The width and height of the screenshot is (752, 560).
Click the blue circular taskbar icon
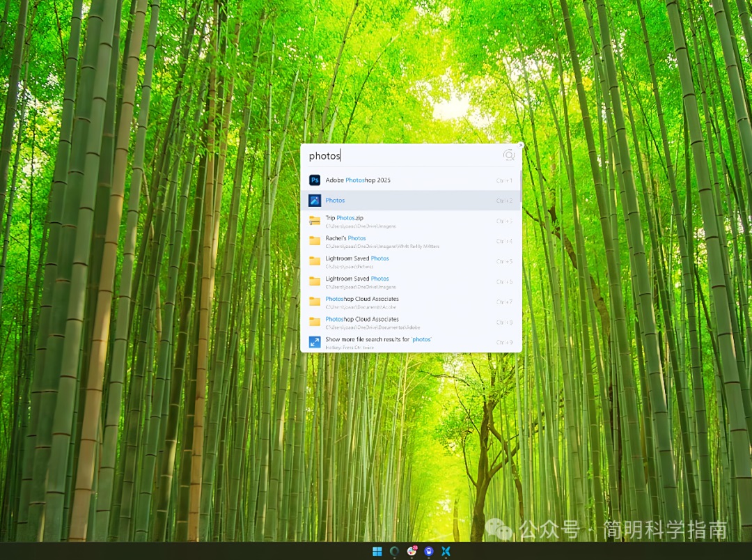click(x=429, y=552)
